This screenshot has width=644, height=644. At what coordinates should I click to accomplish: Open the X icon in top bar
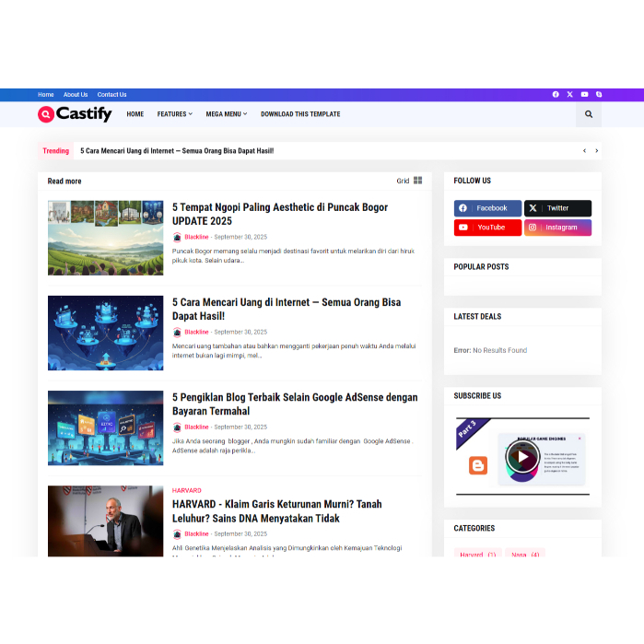tap(569, 95)
